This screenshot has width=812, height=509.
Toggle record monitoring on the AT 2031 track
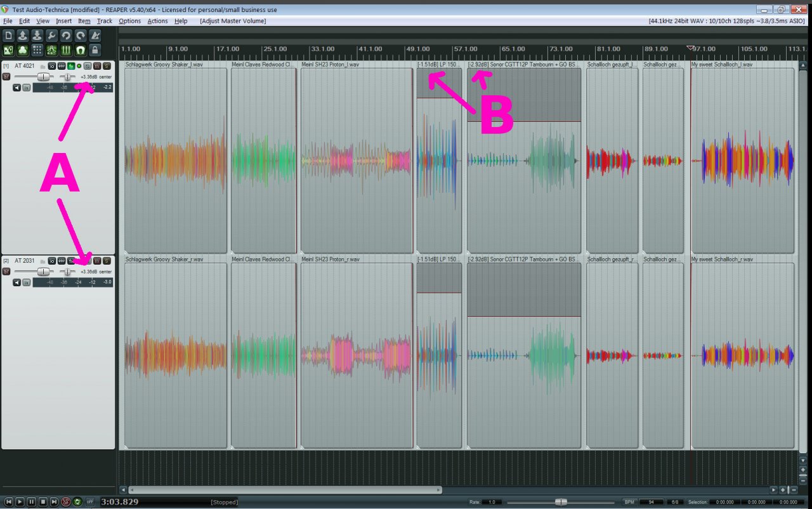17,282
